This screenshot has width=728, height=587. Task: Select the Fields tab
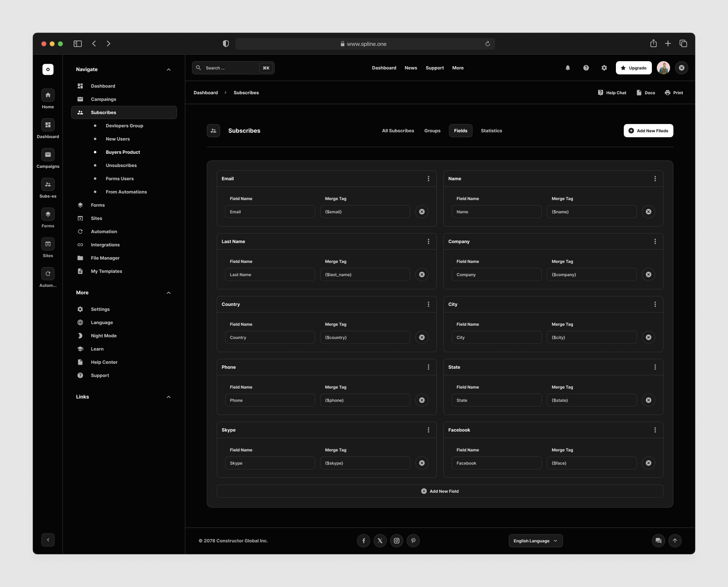pyautogui.click(x=461, y=131)
